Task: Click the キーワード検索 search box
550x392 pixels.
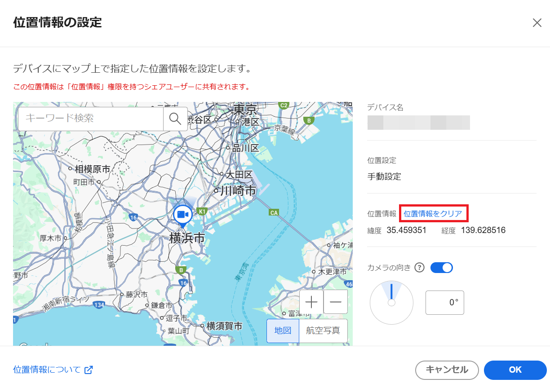Action: click(x=90, y=119)
